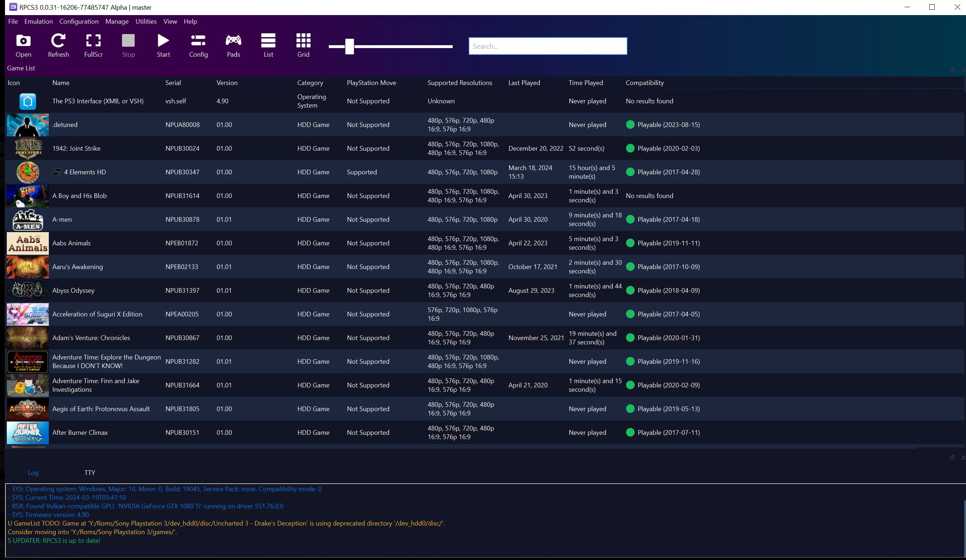Sort by PlayStation Move column header
Screen dimensions: 966x560
pyautogui.click(x=372, y=83)
